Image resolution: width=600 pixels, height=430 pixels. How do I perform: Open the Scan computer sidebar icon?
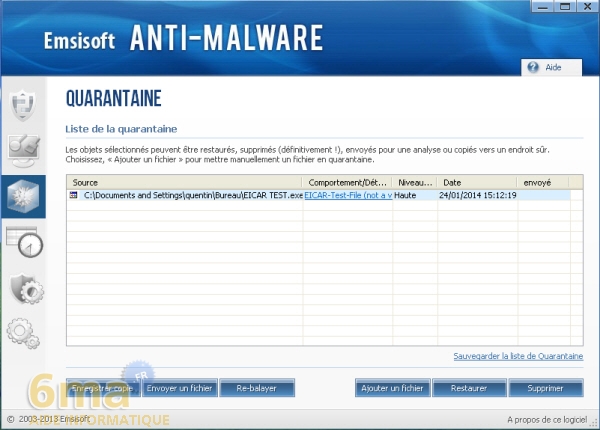point(24,151)
